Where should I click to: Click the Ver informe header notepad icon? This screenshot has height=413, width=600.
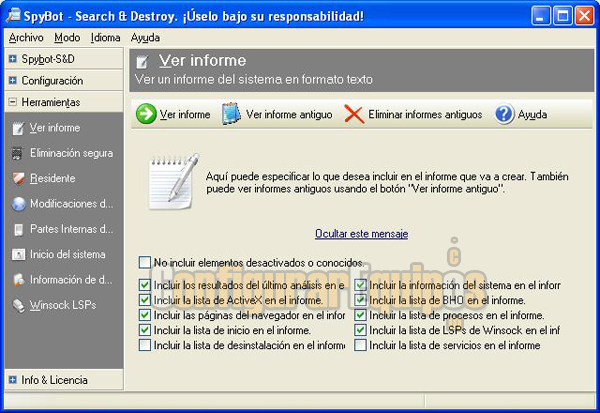(x=142, y=62)
